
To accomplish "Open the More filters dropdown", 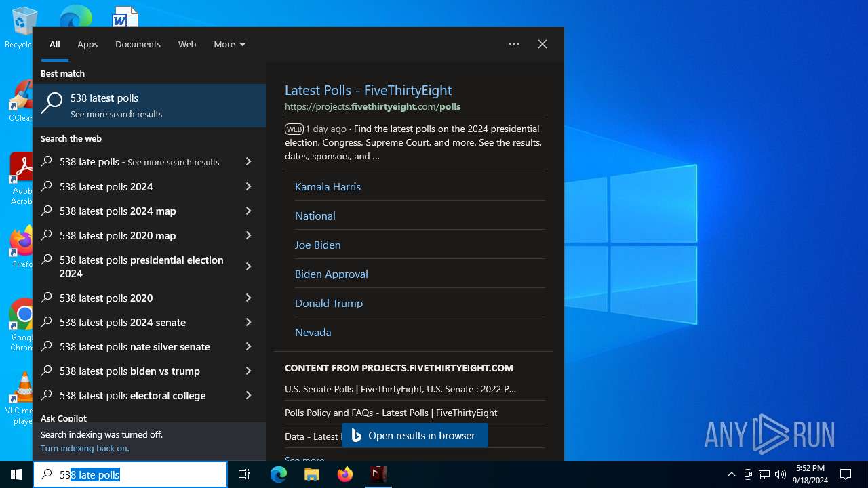I will [x=230, y=44].
